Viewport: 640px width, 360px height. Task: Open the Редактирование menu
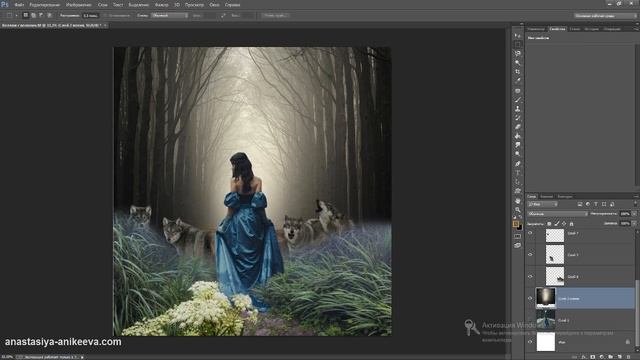[x=44, y=5]
